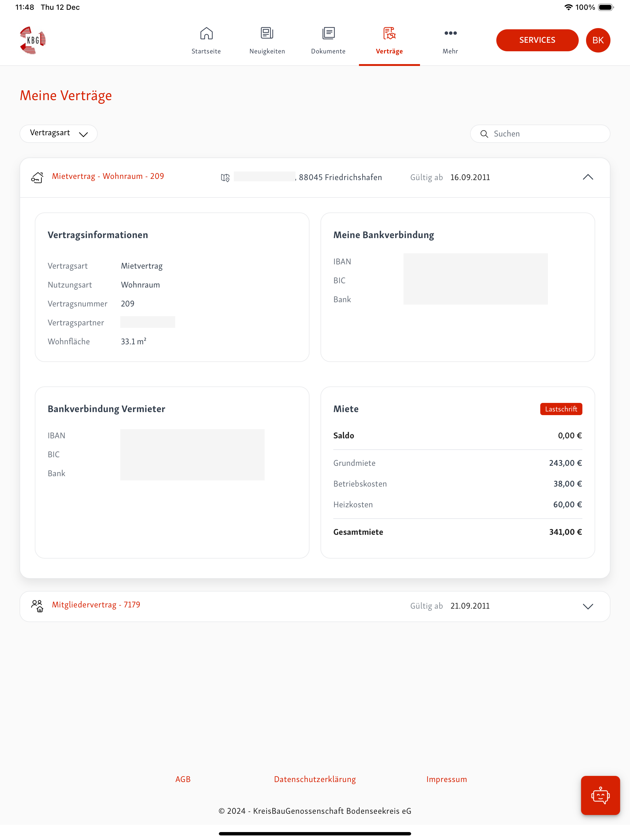Click the map location icon by Friedrichshafen
The image size is (630, 840).
tap(225, 178)
